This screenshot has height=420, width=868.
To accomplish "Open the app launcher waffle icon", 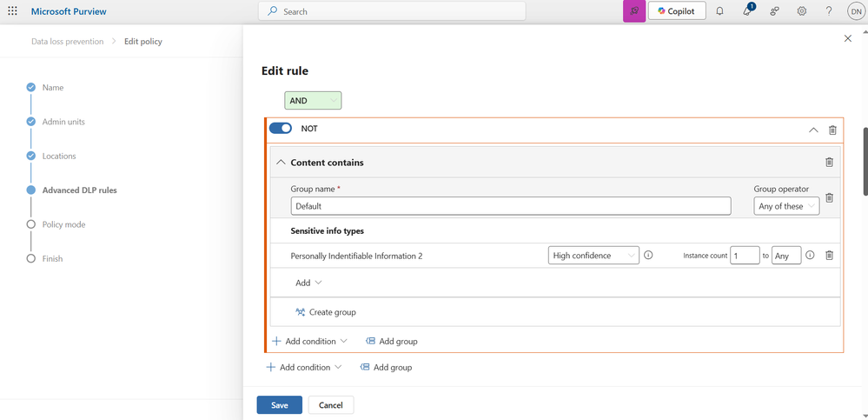I will pos(13,11).
